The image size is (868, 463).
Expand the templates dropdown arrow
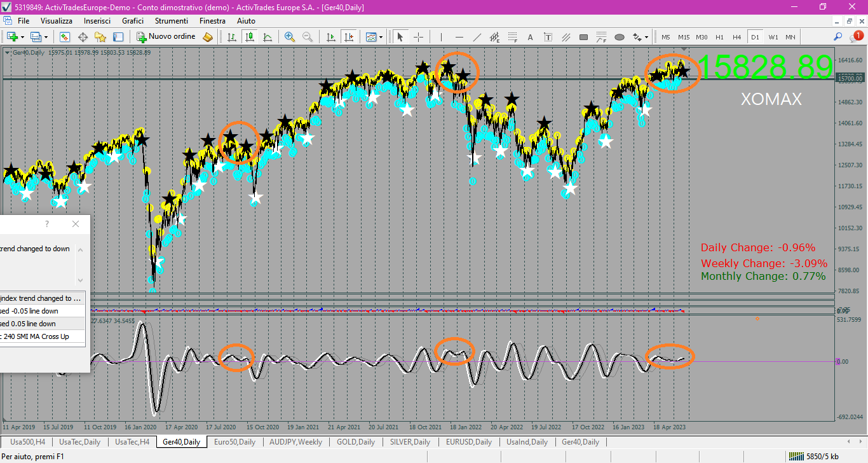(381, 37)
